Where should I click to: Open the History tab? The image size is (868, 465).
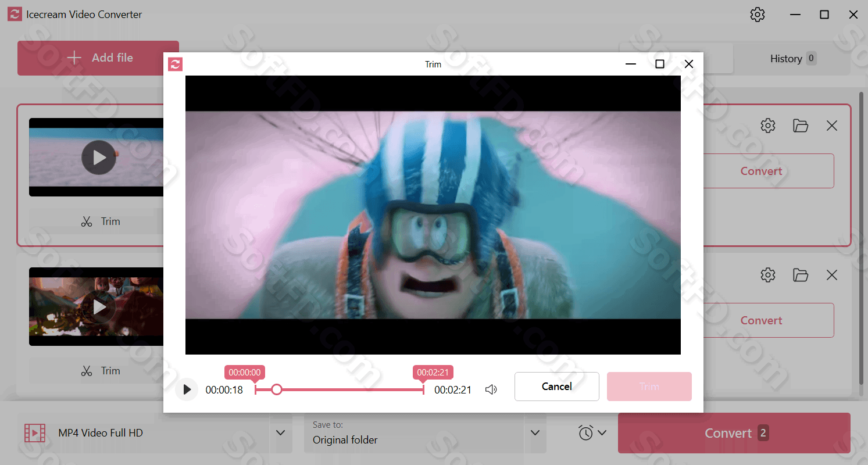coord(792,59)
